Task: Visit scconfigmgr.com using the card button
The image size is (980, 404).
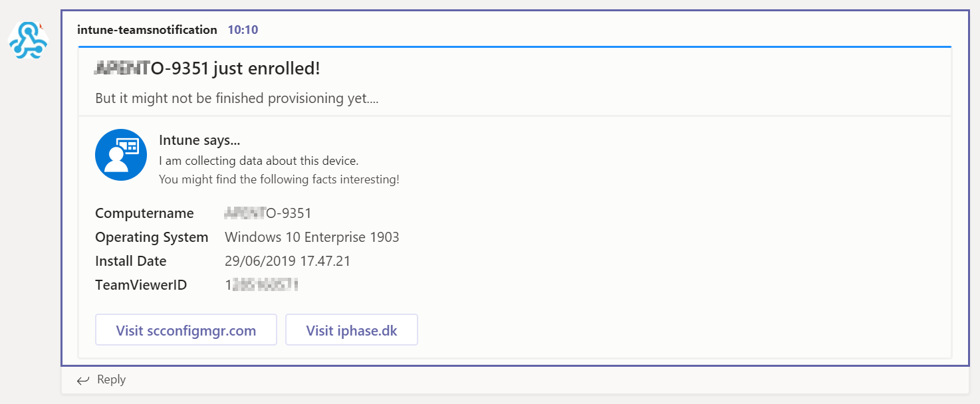Action: point(185,330)
